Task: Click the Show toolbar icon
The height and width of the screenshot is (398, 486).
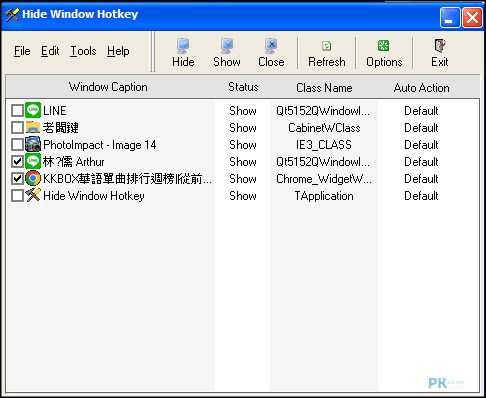Action: point(227,46)
